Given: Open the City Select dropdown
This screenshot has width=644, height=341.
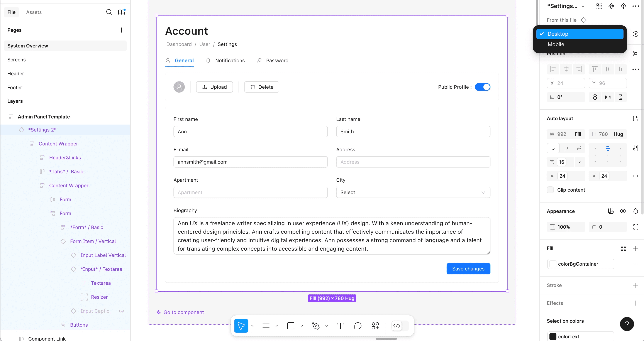Looking at the screenshot, I should click(413, 192).
